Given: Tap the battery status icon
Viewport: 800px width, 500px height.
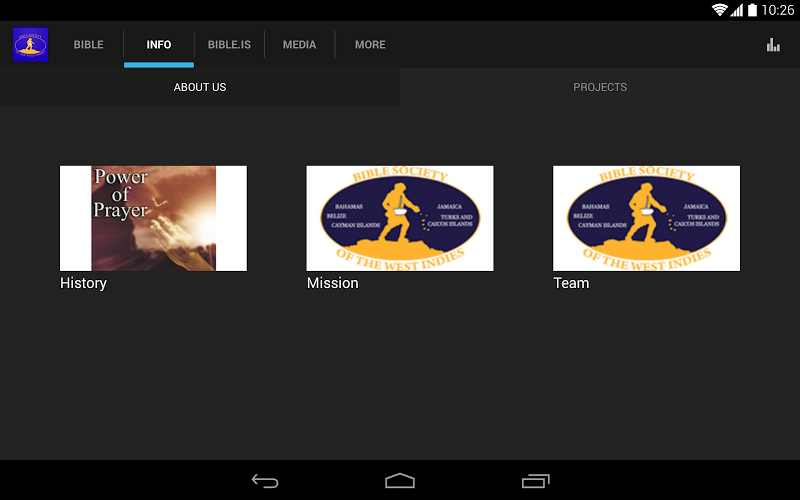Looking at the screenshot, I should [x=753, y=10].
